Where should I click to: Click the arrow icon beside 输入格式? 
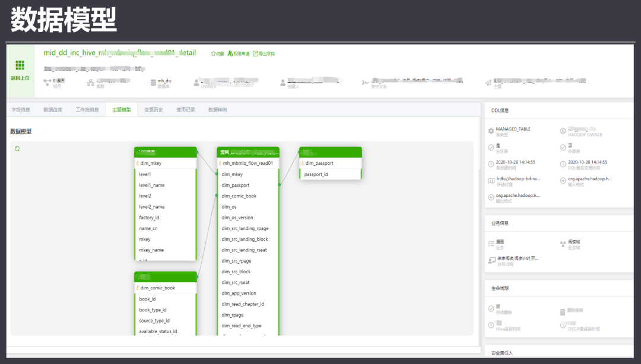(563, 181)
